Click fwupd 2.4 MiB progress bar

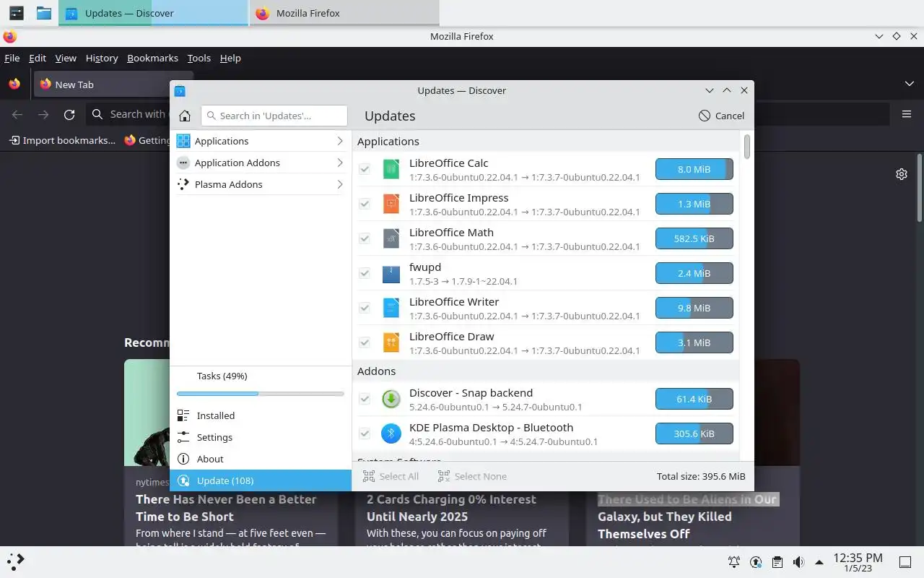point(694,273)
